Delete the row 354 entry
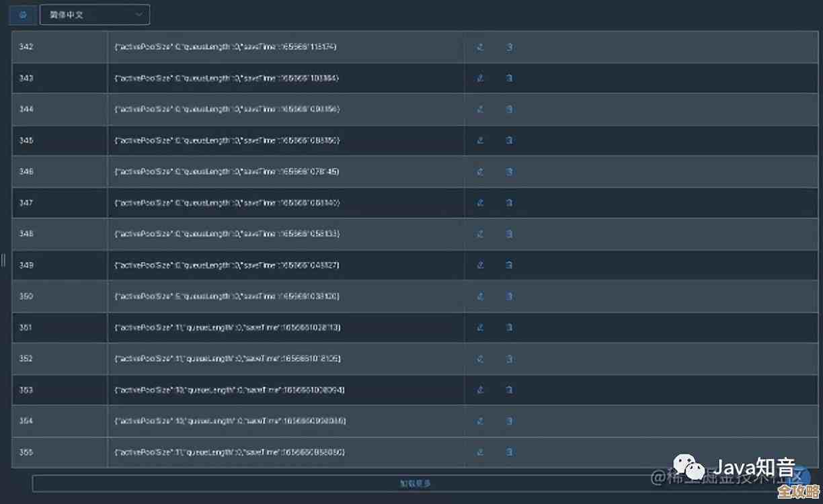This screenshot has height=504, width=823. click(x=509, y=421)
